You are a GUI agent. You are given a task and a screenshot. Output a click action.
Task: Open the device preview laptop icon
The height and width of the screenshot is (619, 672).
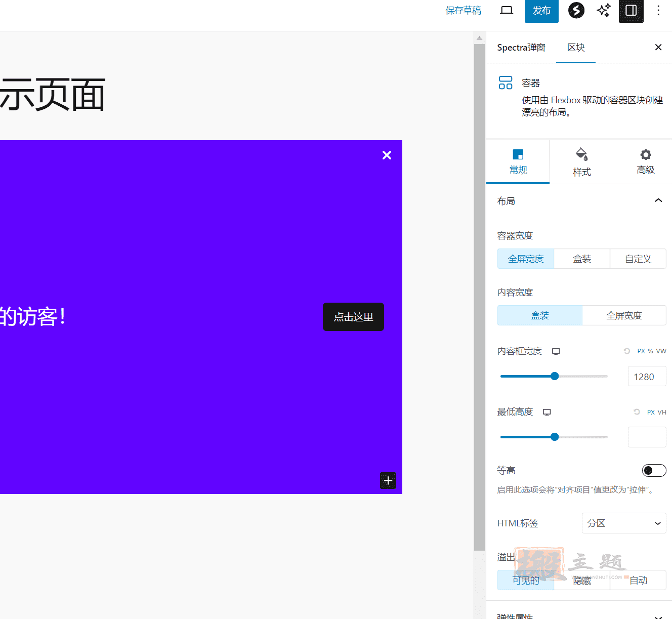point(507,11)
